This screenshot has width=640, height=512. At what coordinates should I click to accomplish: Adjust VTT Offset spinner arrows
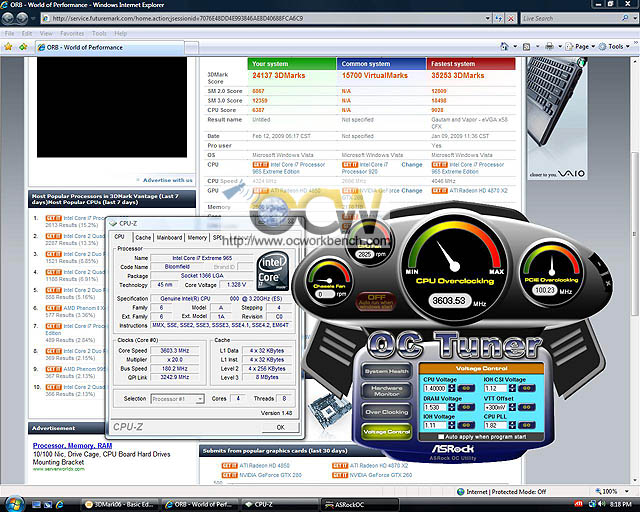(512, 407)
